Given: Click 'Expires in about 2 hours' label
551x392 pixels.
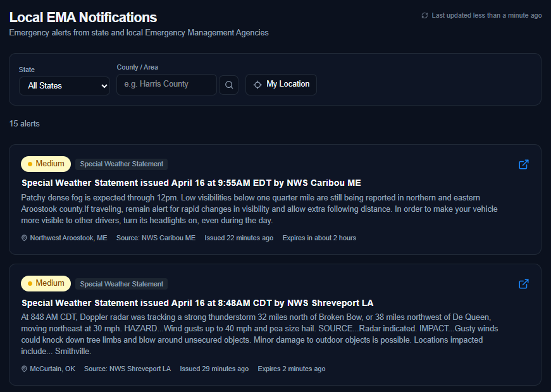Looking at the screenshot, I should pyautogui.click(x=319, y=238).
